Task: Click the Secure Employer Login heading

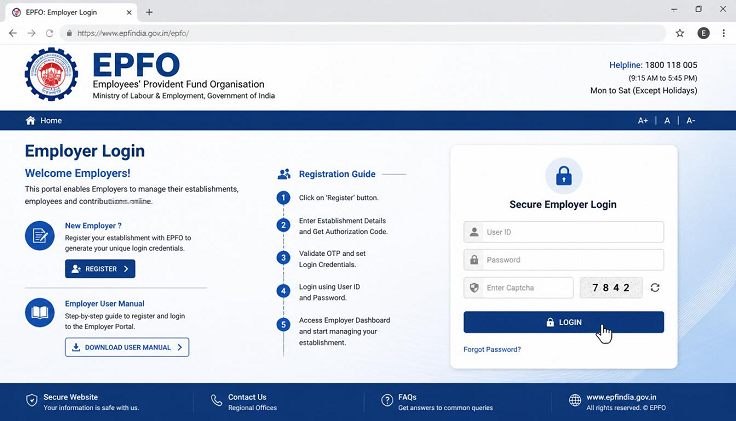Action: coord(563,205)
